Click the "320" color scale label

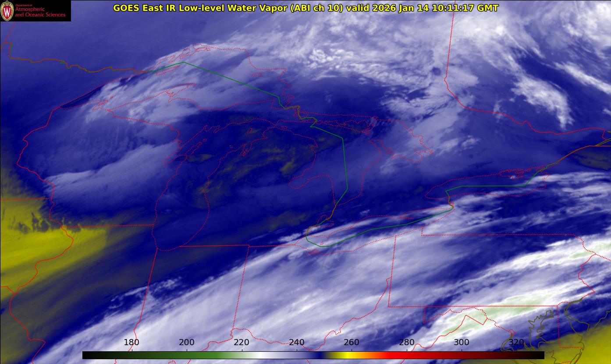pos(517,342)
